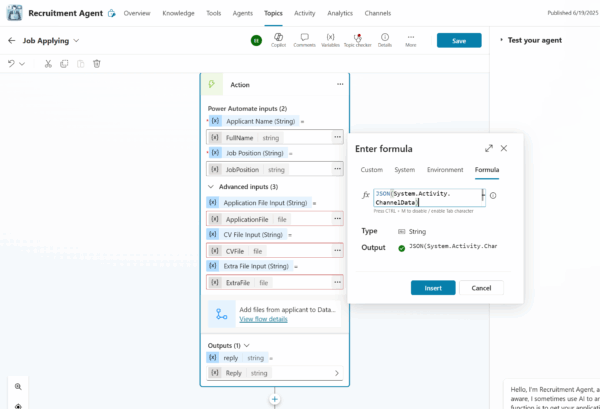Screen dimensions: 600x409
Task: Open the View flow details link
Action: (263, 319)
